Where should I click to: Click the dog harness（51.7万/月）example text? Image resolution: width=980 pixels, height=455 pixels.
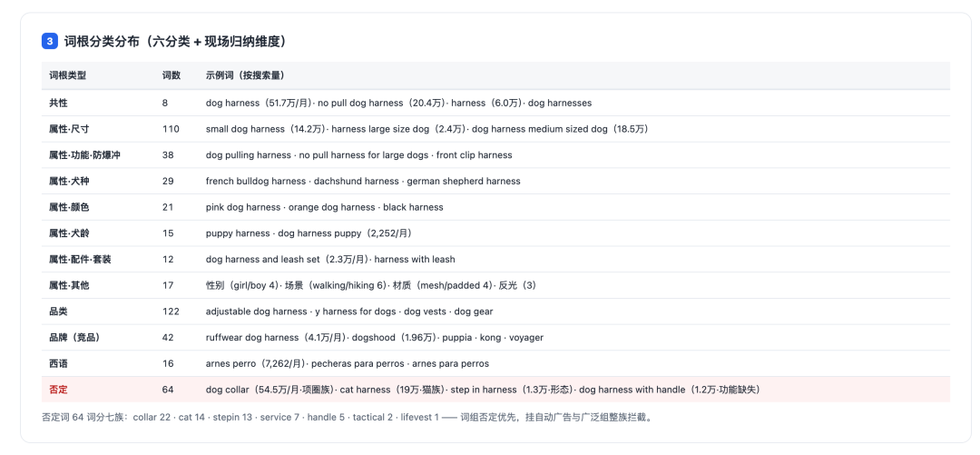pos(258,103)
